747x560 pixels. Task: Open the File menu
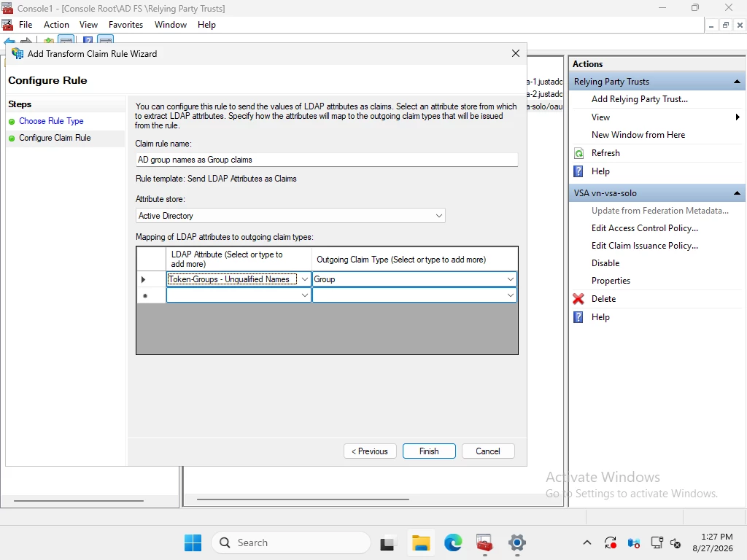pyautogui.click(x=26, y=25)
